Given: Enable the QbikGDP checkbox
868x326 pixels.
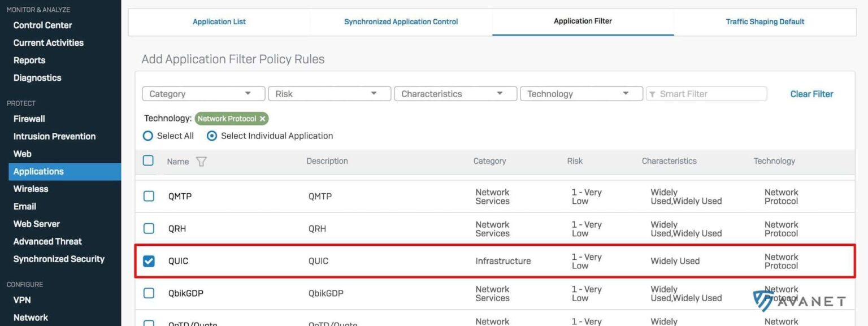Looking at the screenshot, I should [148, 293].
